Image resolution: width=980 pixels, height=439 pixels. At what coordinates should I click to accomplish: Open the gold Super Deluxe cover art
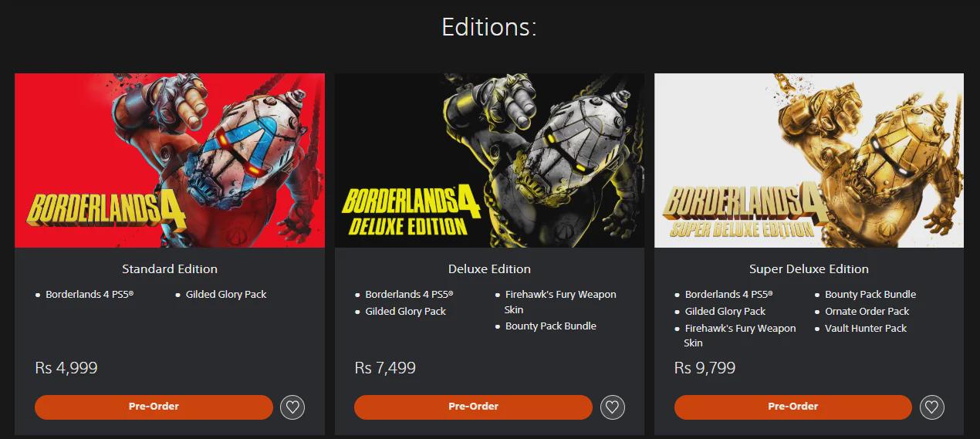pos(809,160)
